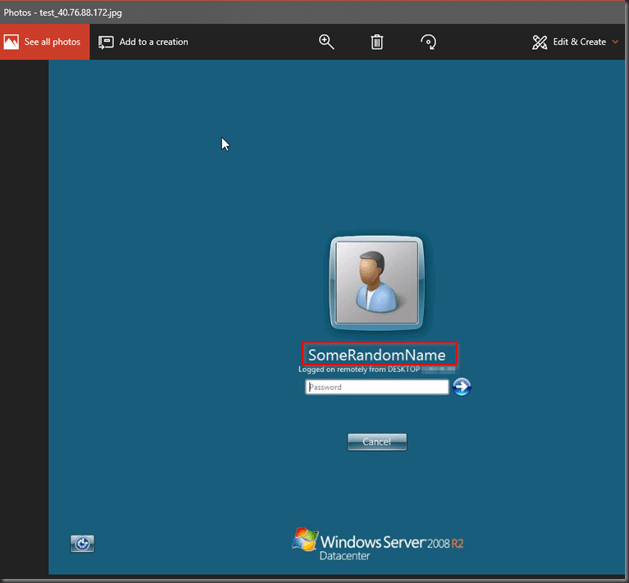The image size is (629, 583).
Task: Submit password with the blue arrow button
Action: [461, 387]
